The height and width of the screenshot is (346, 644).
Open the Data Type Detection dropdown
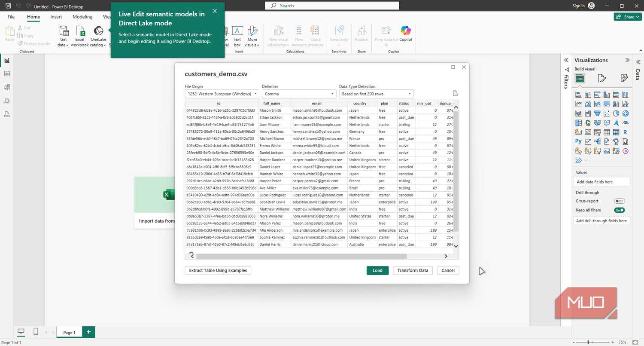(x=376, y=94)
